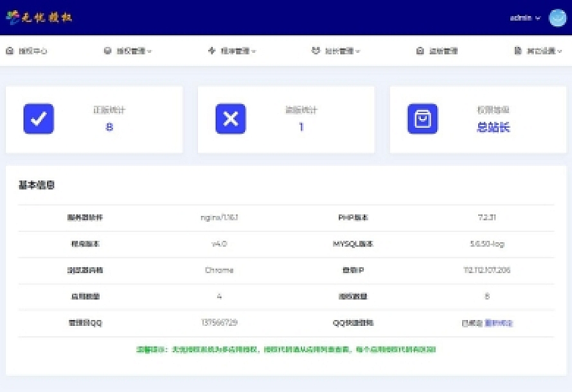This screenshot has width=572, height=392.
Task: Click the 其它设置 document icon
Action: [x=517, y=51]
